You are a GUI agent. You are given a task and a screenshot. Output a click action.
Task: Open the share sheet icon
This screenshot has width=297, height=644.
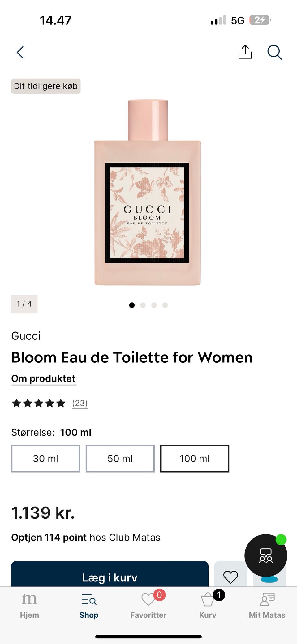(x=245, y=52)
